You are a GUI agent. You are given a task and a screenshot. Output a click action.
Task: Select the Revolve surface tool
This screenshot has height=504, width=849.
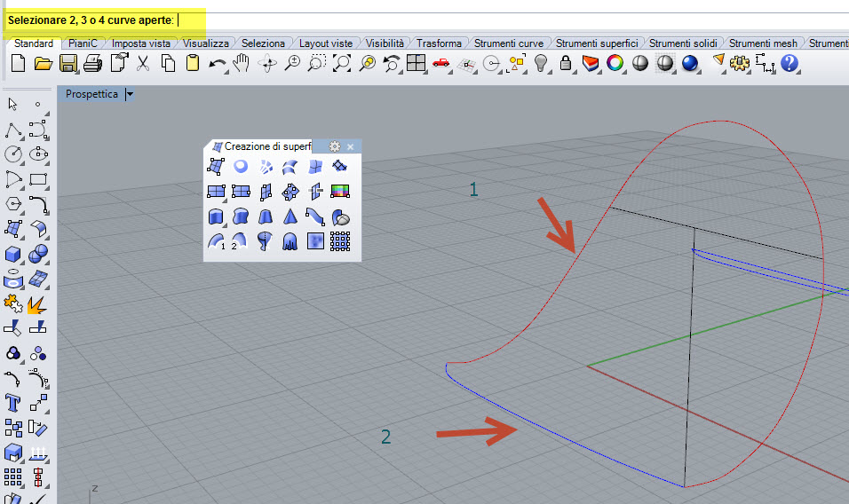(265, 240)
